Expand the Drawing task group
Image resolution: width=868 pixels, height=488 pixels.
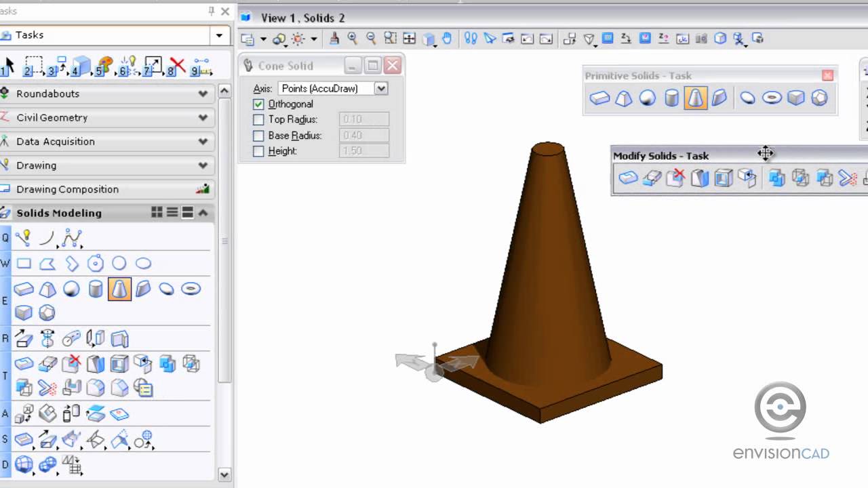tap(203, 165)
